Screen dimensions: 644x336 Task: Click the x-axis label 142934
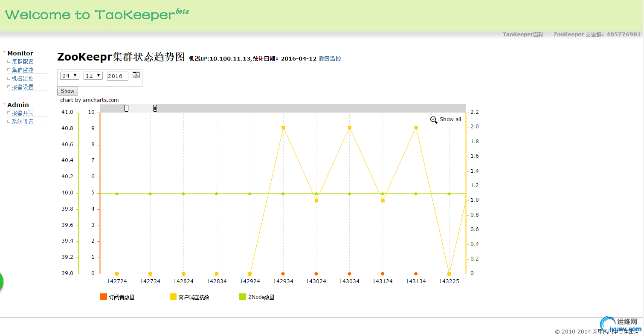pos(283,281)
